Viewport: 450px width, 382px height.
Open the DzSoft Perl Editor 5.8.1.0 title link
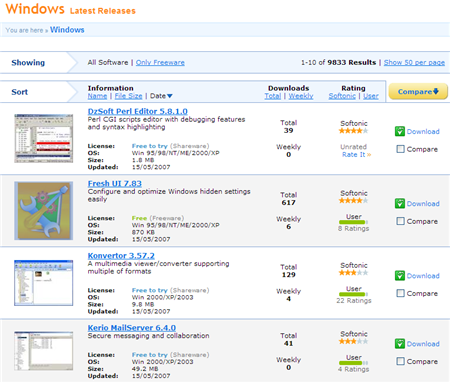137,111
